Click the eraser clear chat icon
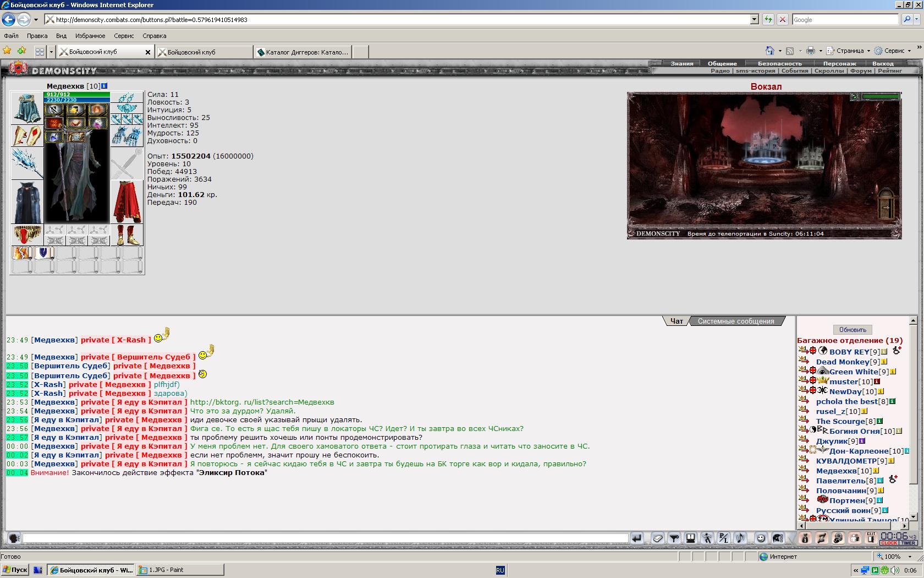Viewport: 924px width, 578px height. click(x=658, y=538)
